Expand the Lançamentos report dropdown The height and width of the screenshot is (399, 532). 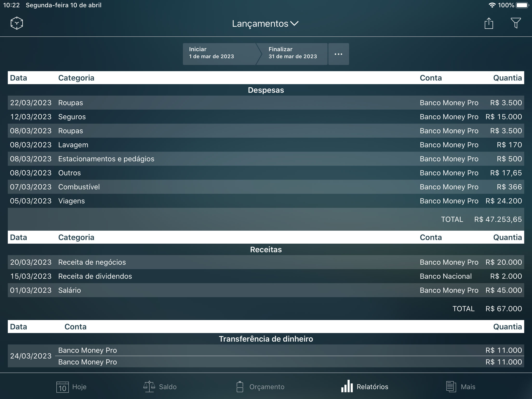pyautogui.click(x=265, y=24)
